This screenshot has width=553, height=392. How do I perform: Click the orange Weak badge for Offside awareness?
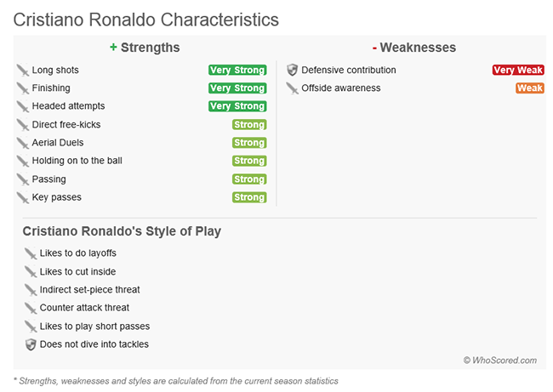(x=530, y=88)
